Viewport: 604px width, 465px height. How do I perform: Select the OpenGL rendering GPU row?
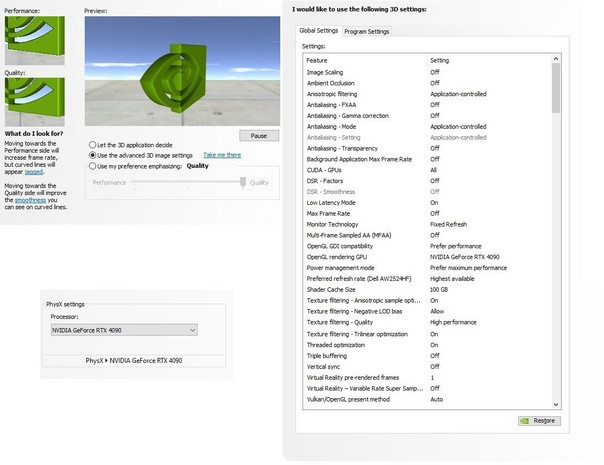point(428,257)
